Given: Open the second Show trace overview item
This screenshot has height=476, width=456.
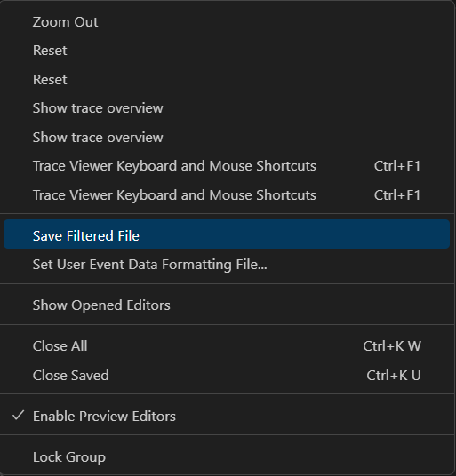Looking at the screenshot, I should coord(227,138).
